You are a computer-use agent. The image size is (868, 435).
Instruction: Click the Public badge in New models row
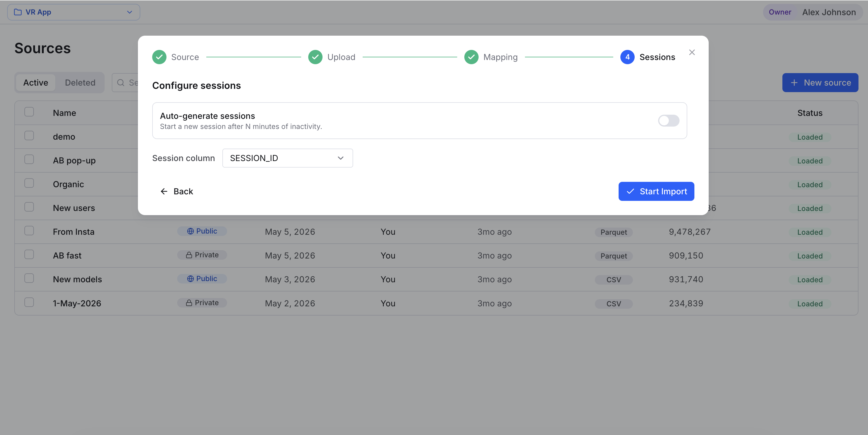(202, 279)
